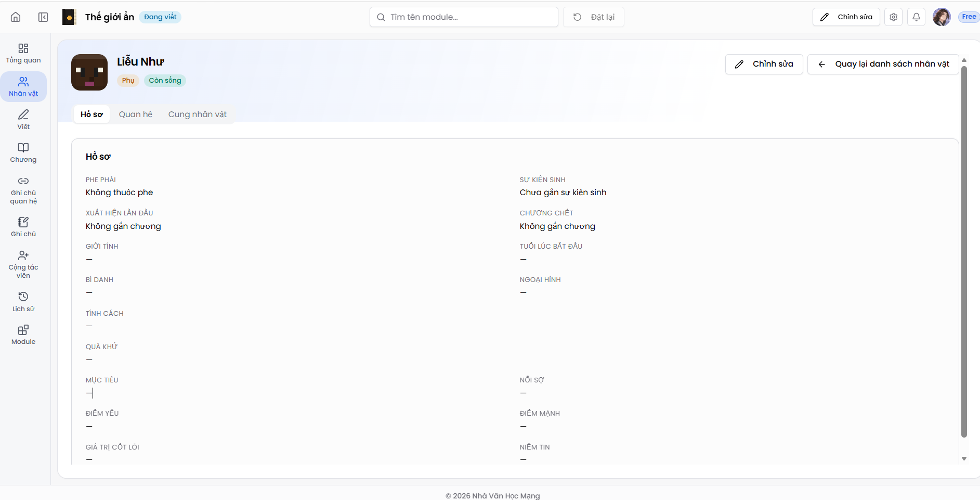The height and width of the screenshot is (500, 980).
Task: Click the Không thuộc phe value
Action: pos(119,193)
